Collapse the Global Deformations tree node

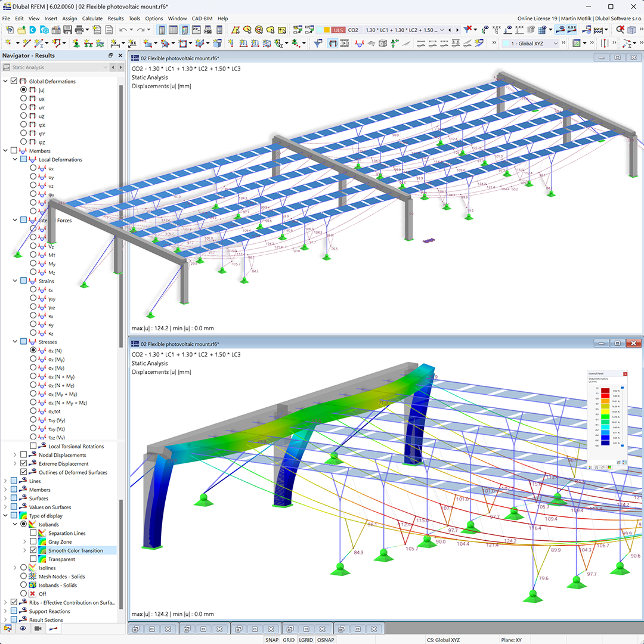tap(5, 81)
